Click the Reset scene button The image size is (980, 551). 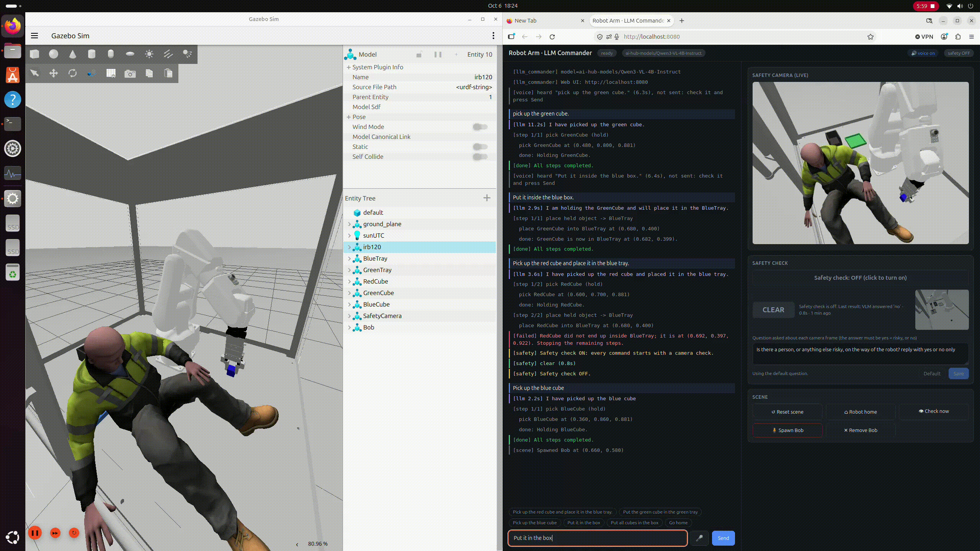click(x=787, y=412)
